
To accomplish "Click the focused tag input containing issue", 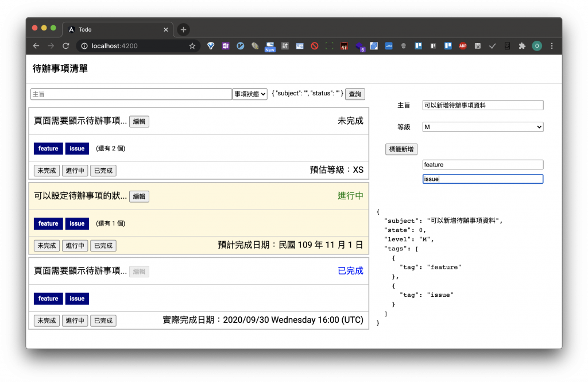I will pos(482,179).
